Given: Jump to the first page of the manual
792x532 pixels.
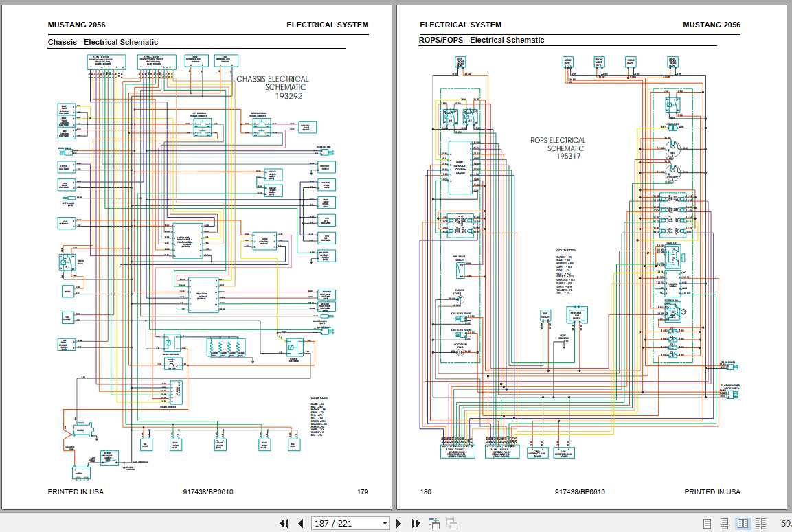Looking at the screenshot, I should pyautogui.click(x=284, y=523).
